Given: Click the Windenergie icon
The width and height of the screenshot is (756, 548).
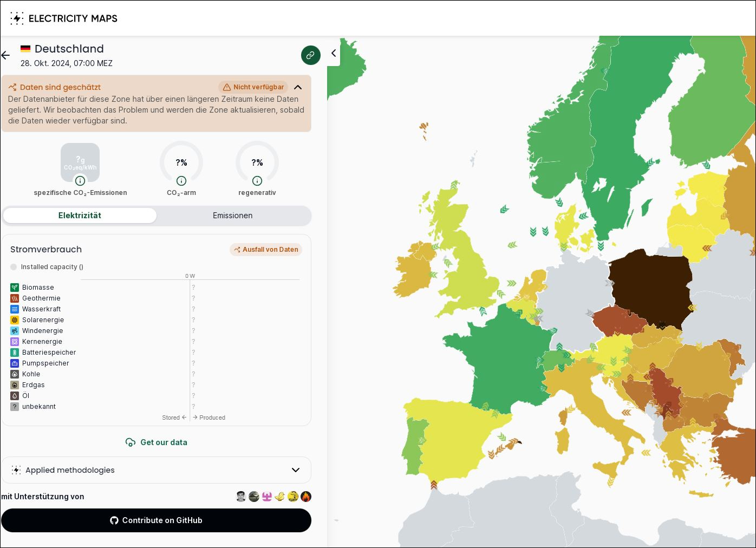Looking at the screenshot, I should [x=15, y=331].
